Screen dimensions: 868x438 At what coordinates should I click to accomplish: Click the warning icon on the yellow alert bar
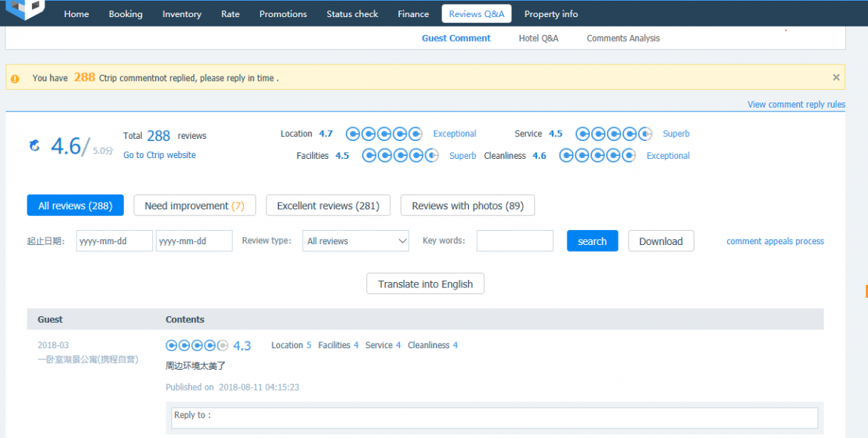click(15, 77)
